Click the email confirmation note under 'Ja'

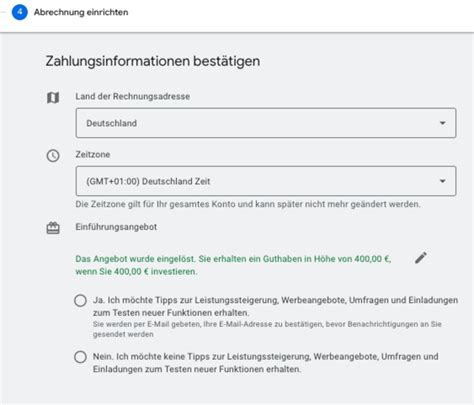pyautogui.click(x=267, y=329)
